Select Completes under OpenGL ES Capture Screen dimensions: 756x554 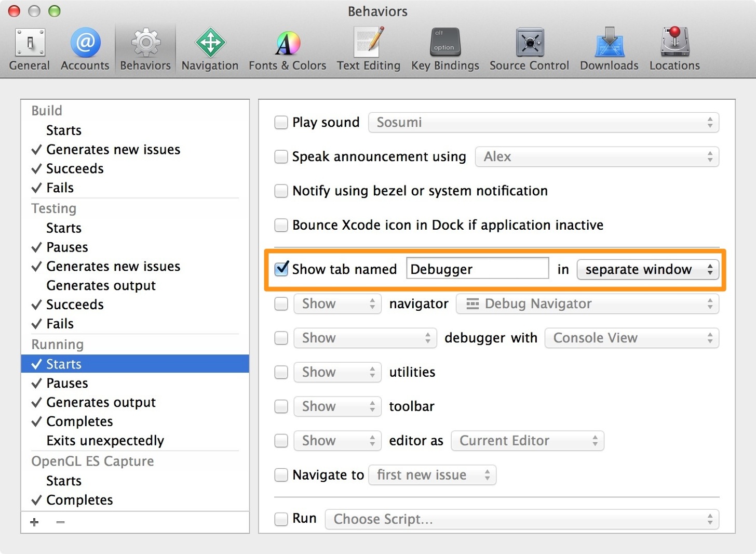coord(135,500)
